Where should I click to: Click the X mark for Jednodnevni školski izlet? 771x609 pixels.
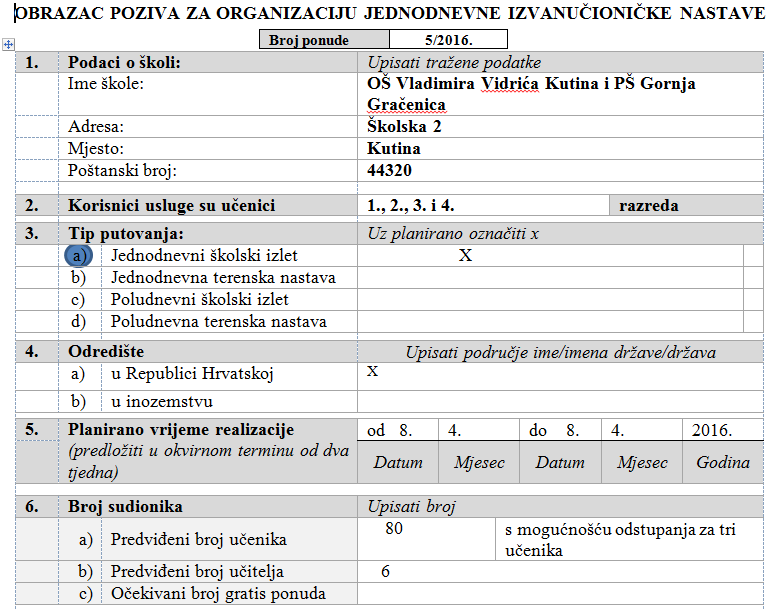click(x=465, y=255)
